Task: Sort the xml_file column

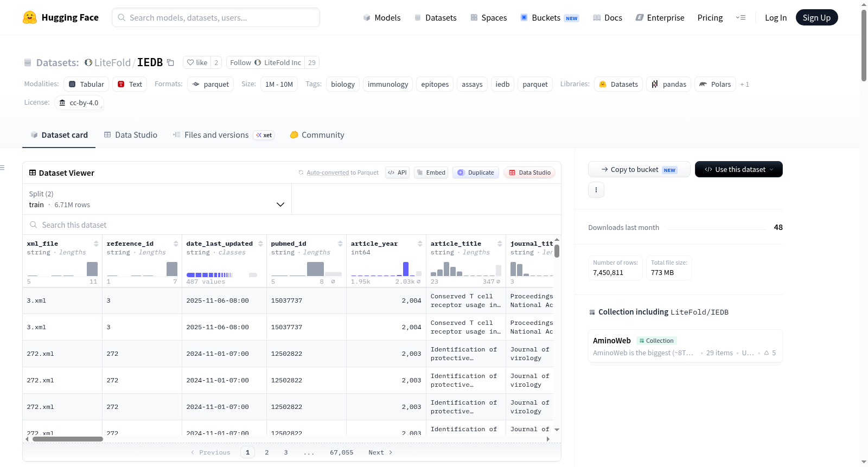Action: [x=96, y=244]
